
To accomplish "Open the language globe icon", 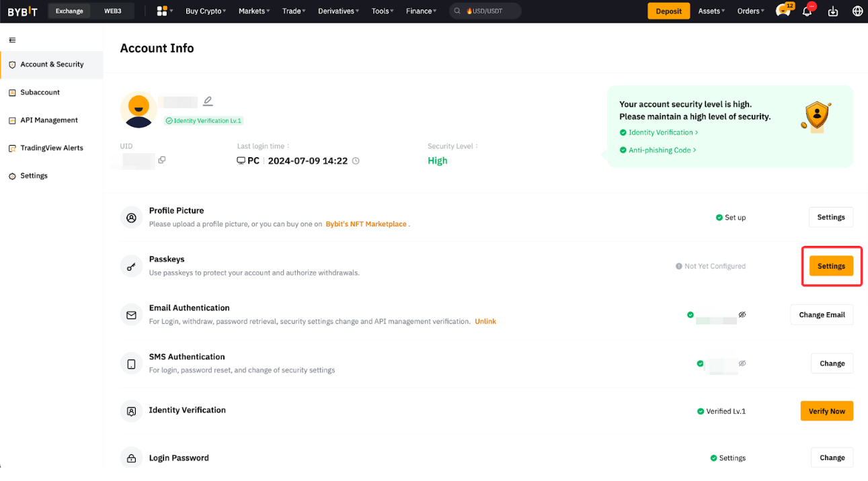I will click(x=857, y=11).
